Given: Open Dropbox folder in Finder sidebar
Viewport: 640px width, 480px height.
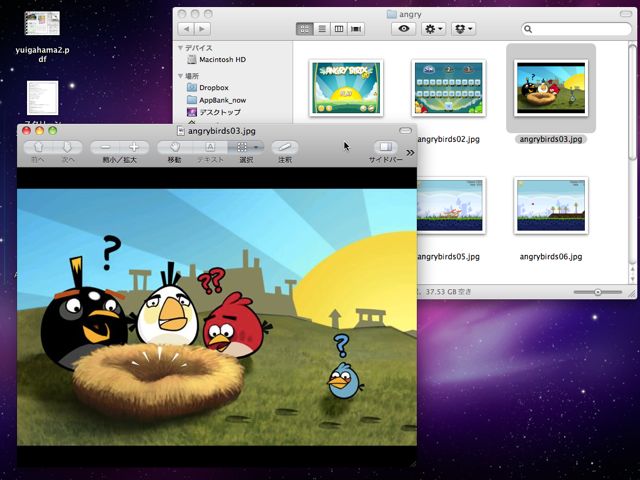Looking at the screenshot, I should click(207, 87).
